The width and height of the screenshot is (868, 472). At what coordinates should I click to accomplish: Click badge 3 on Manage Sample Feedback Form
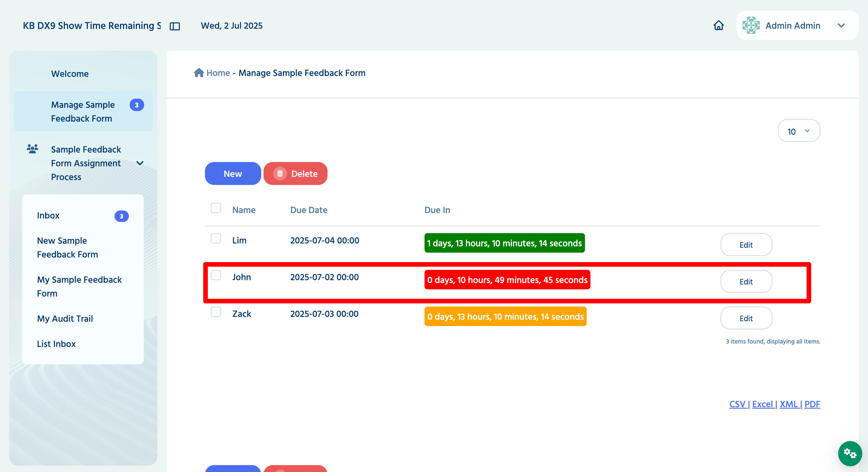[137, 105]
